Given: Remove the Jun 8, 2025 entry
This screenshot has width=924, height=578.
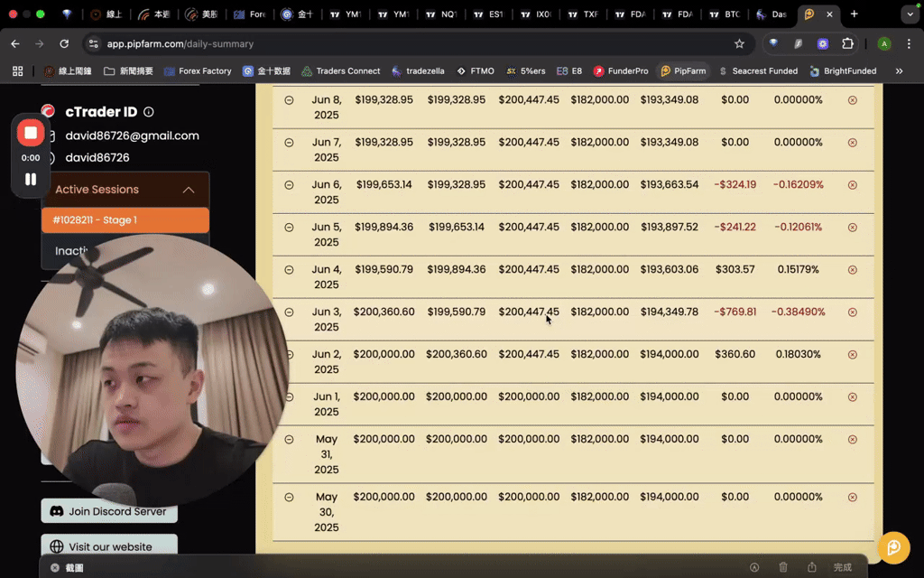Looking at the screenshot, I should click(852, 100).
